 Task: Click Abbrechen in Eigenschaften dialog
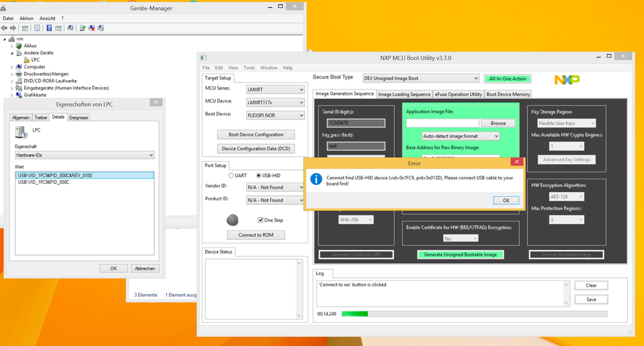(145, 269)
